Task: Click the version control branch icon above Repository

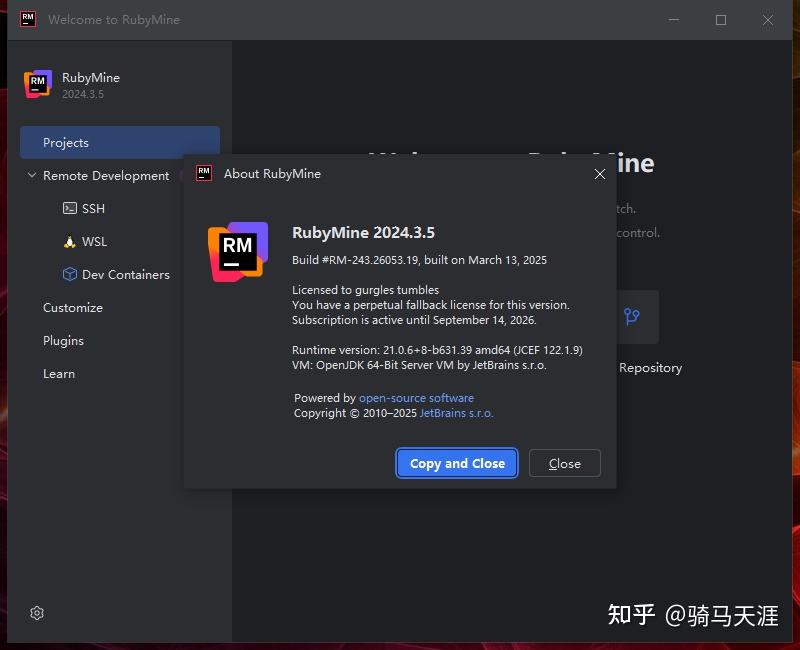Action: [634, 316]
